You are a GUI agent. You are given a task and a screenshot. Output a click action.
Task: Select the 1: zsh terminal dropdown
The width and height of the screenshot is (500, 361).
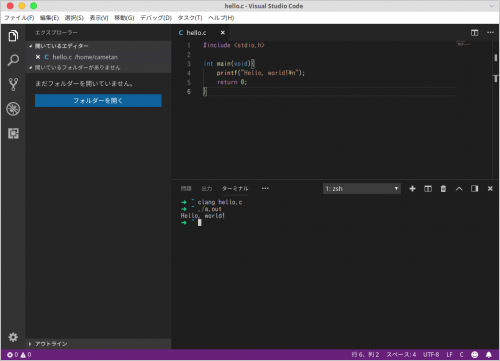pos(362,189)
